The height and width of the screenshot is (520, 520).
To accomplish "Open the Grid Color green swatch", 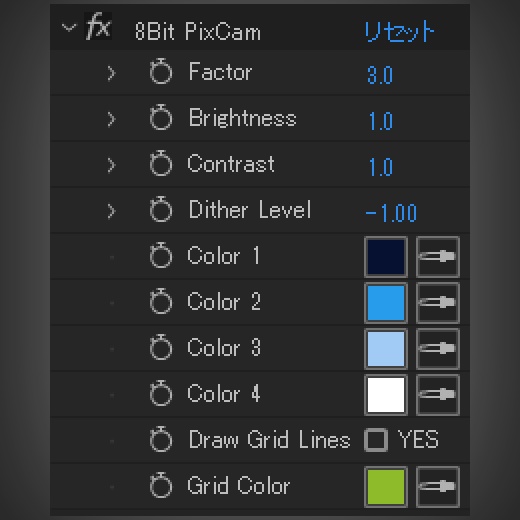I will click(386, 487).
